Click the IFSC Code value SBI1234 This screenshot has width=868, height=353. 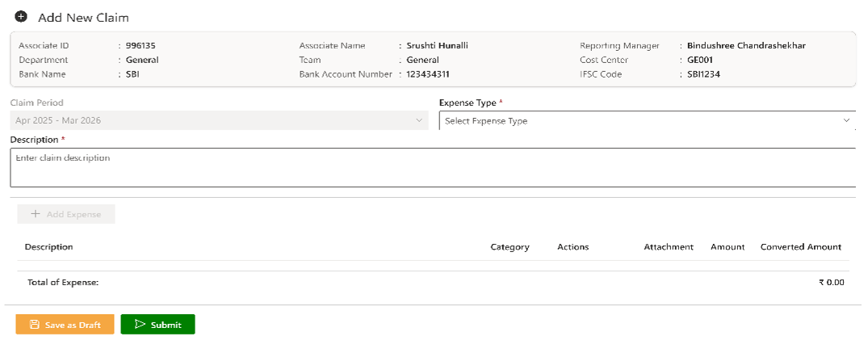[x=698, y=74]
